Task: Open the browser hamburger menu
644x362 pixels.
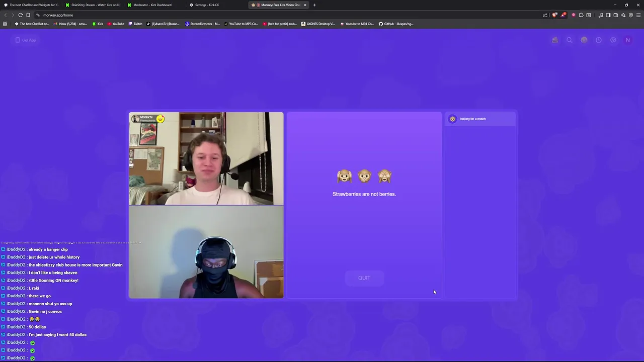Action: tap(638, 15)
